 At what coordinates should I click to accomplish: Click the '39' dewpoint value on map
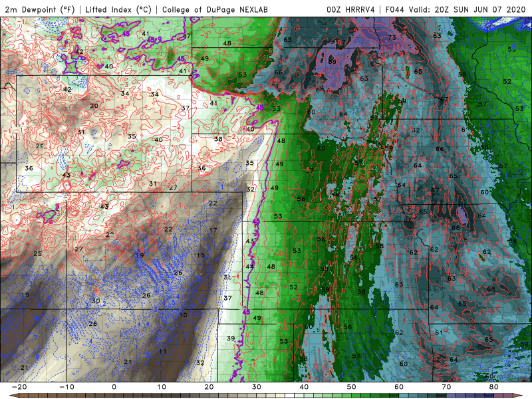pyautogui.click(x=231, y=338)
